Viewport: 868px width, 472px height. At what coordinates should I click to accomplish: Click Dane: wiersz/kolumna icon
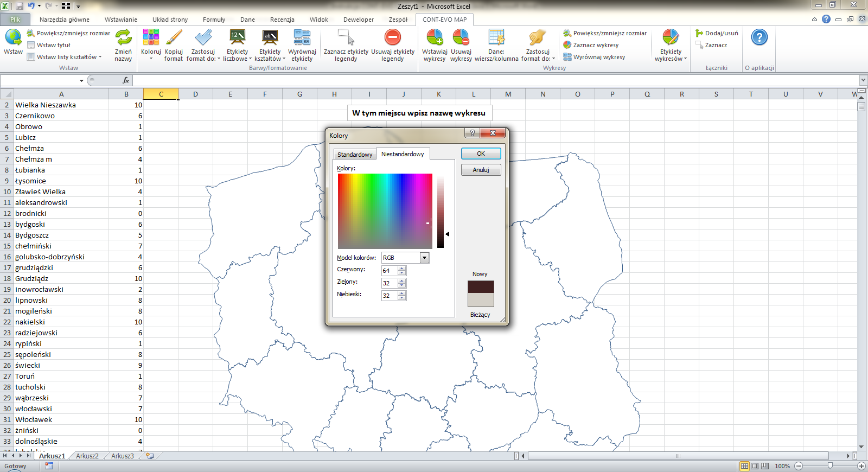[x=496, y=37]
